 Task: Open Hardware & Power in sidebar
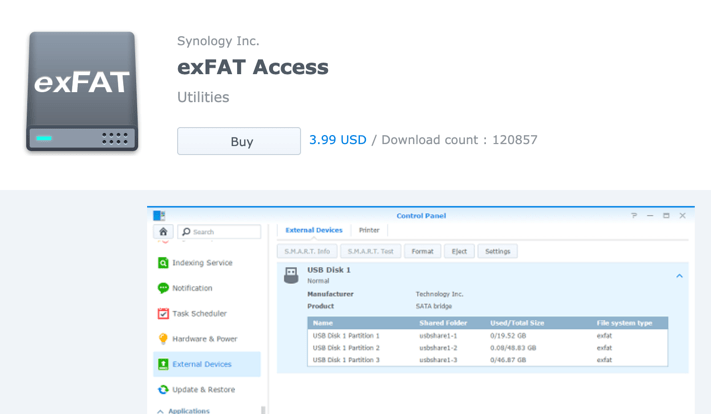point(207,339)
